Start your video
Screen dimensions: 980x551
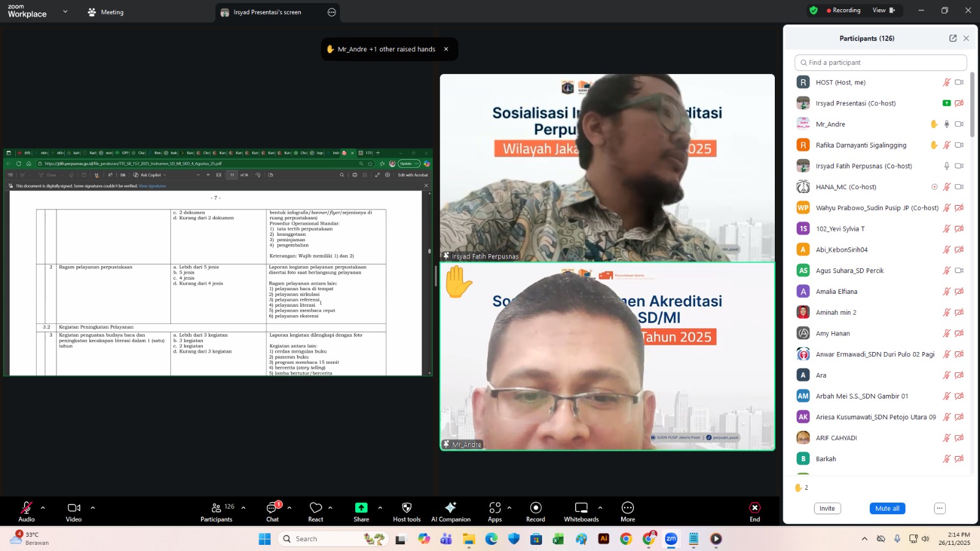point(73,507)
